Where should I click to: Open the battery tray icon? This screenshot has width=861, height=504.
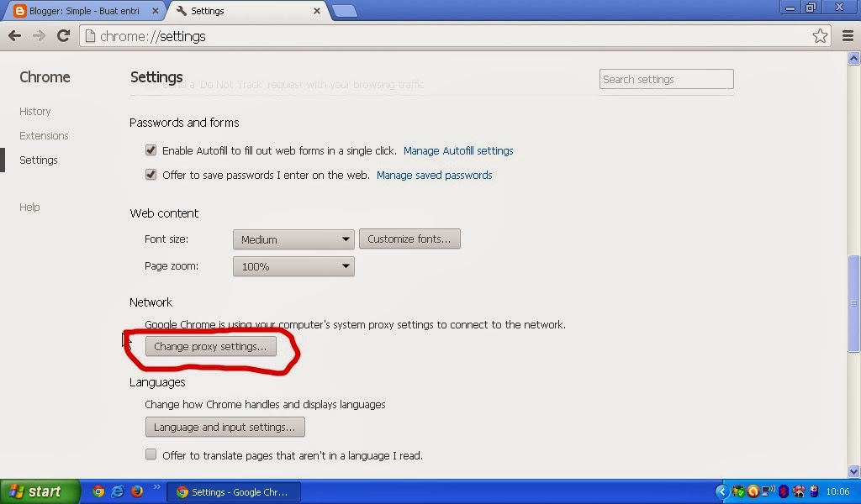pos(814,491)
